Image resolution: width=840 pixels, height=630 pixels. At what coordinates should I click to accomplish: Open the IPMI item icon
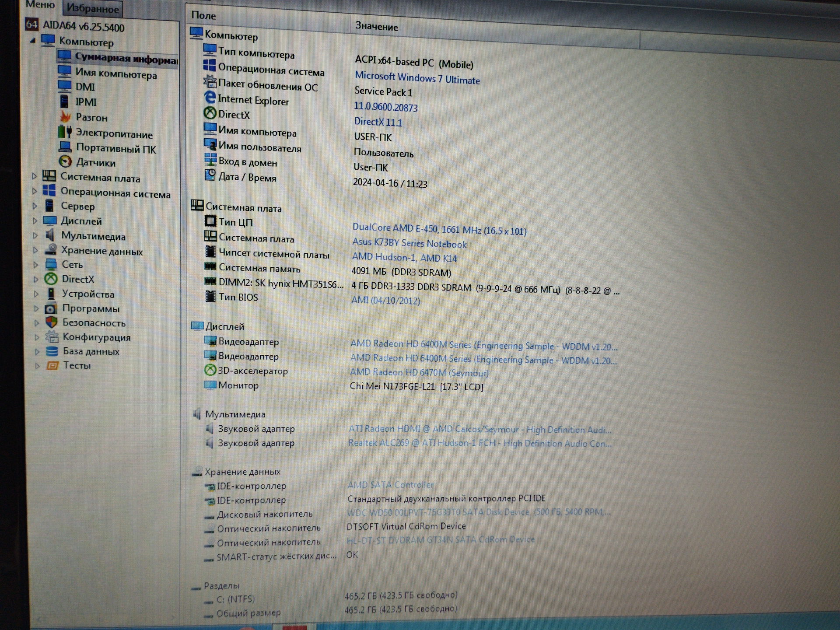click(x=64, y=101)
